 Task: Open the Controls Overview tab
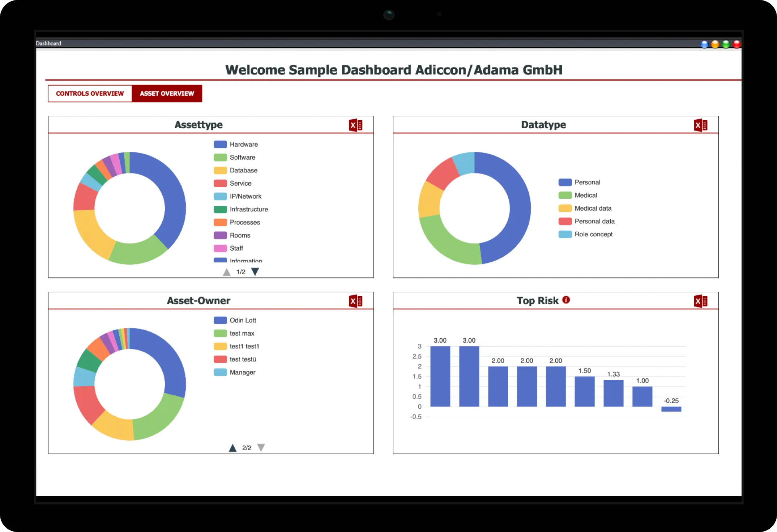click(90, 94)
